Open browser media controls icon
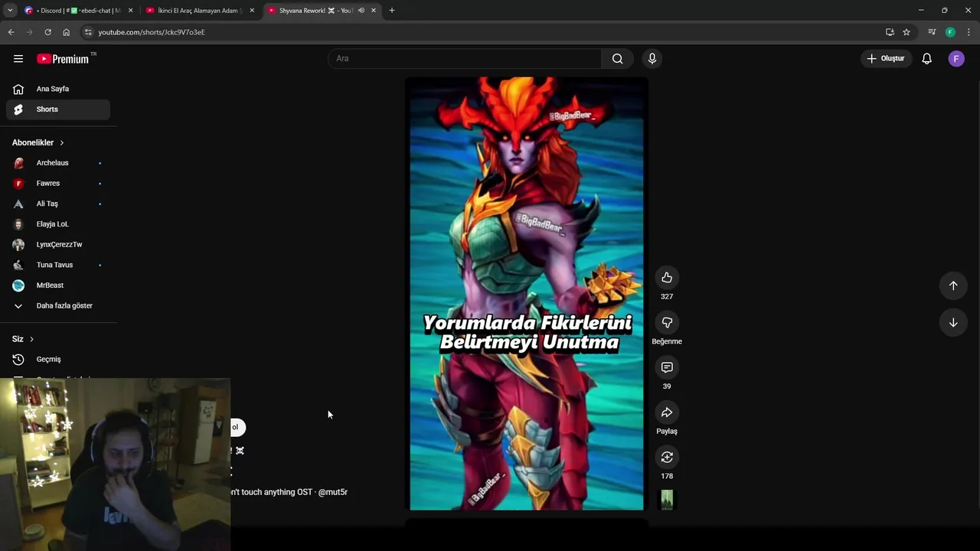Image resolution: width=980 pixels, height=551 pixels. pos(932,32)
